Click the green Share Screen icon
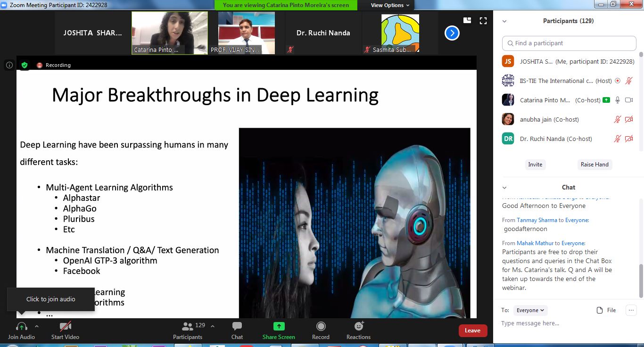This screenshot has height=347, width=644. [x=279, y=326]
